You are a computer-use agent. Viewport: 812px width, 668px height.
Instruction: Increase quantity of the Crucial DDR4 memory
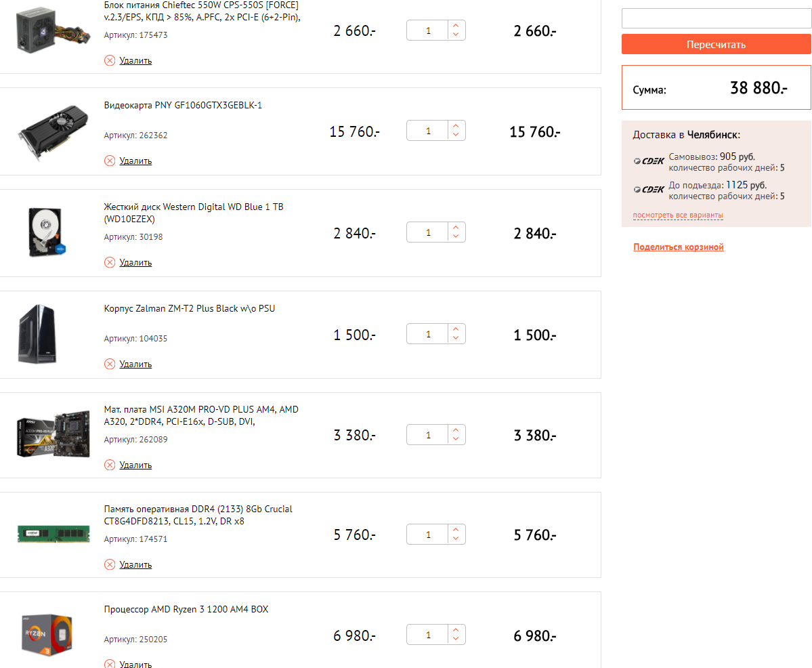click(x=456, y=530)
